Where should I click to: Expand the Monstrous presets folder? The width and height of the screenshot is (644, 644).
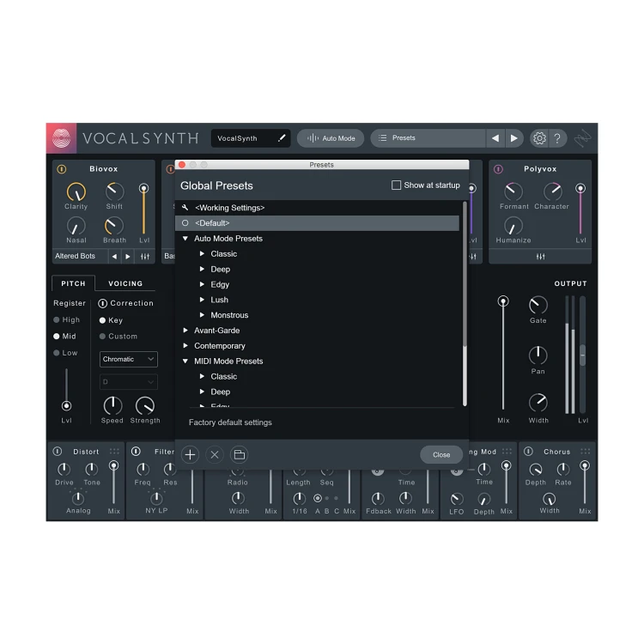(202, 315)
